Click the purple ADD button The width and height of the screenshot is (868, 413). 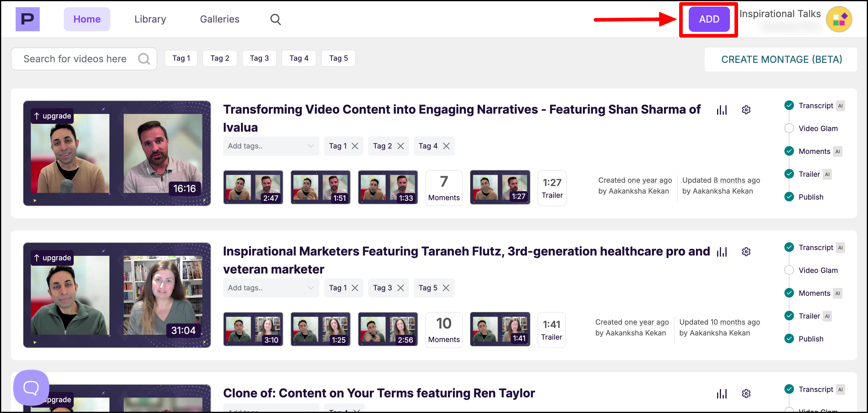(x=709, y=19)
